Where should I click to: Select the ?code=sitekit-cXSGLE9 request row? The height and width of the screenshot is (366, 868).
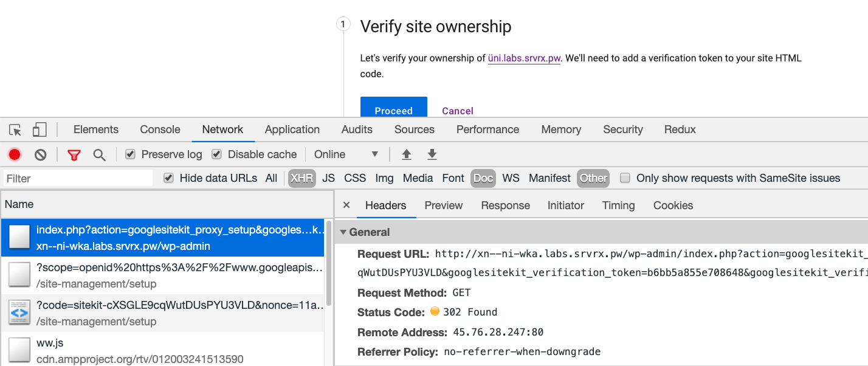(x=163, y=313)
